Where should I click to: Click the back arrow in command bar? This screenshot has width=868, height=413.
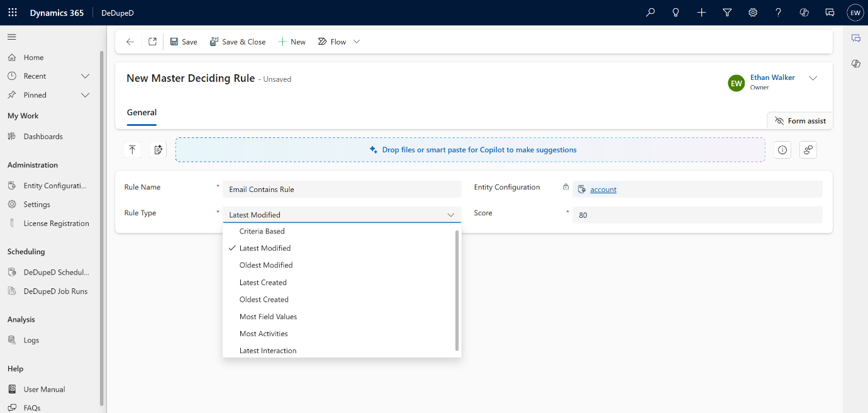(130, 42)
